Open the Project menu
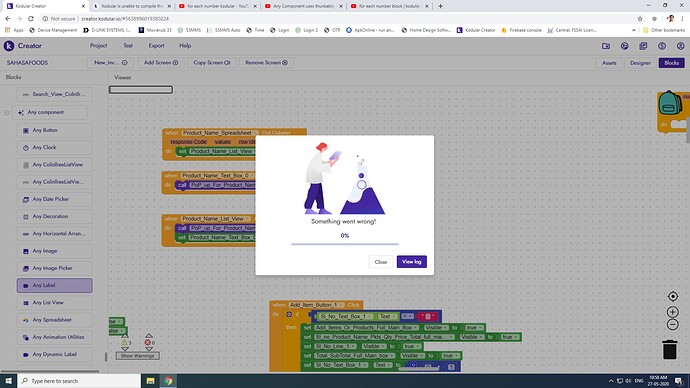 coord(99,46)
